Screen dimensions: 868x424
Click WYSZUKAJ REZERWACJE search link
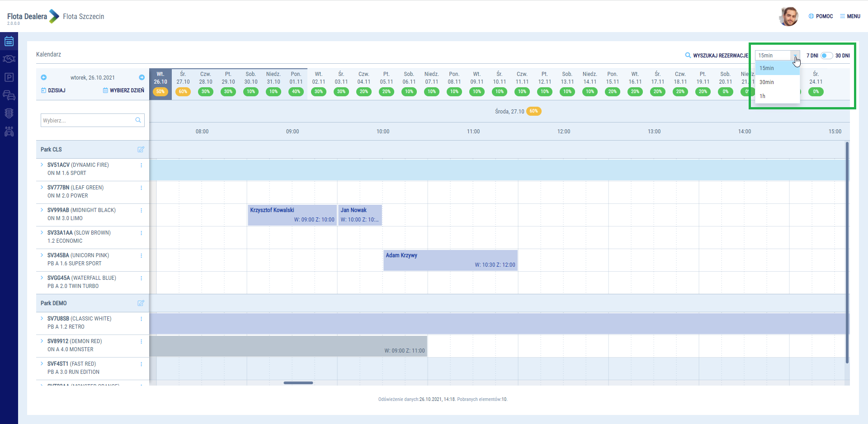pyautogui.click(x=717, y=56)
